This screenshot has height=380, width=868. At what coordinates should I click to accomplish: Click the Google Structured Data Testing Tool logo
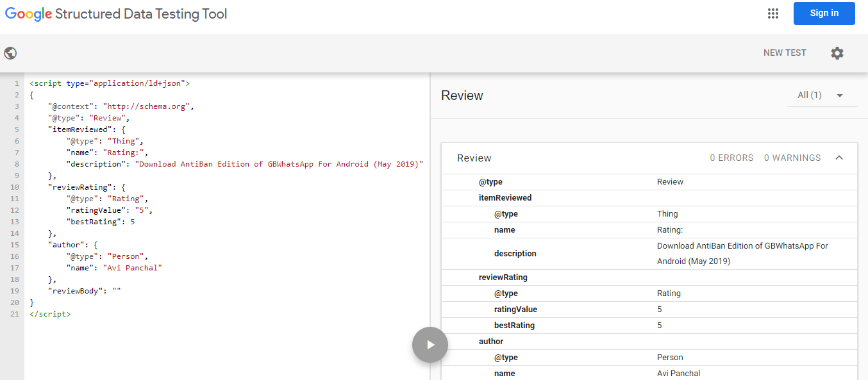click(116, 13)
